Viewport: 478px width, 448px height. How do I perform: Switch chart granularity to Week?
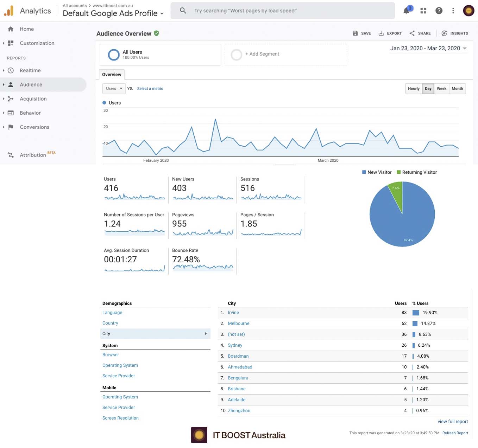(x=441, y=89)
